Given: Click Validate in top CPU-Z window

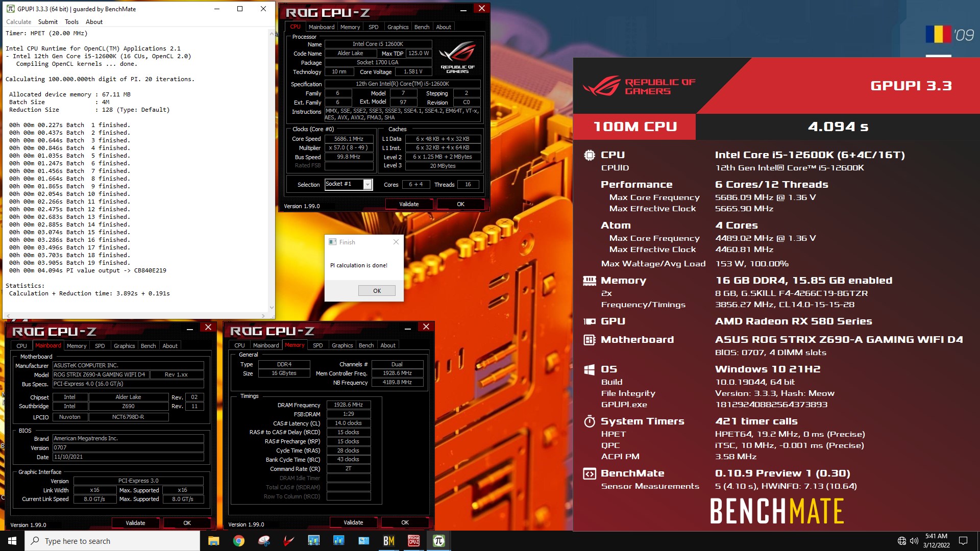Looking at the screenshot, I should (x=409, y=204).
